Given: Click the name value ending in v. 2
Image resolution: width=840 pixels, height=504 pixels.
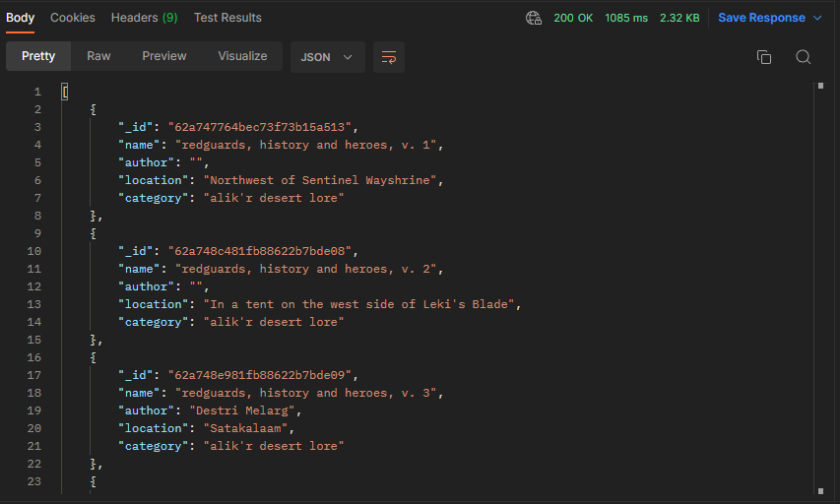Looking at the screenshot, I should 306,269.
